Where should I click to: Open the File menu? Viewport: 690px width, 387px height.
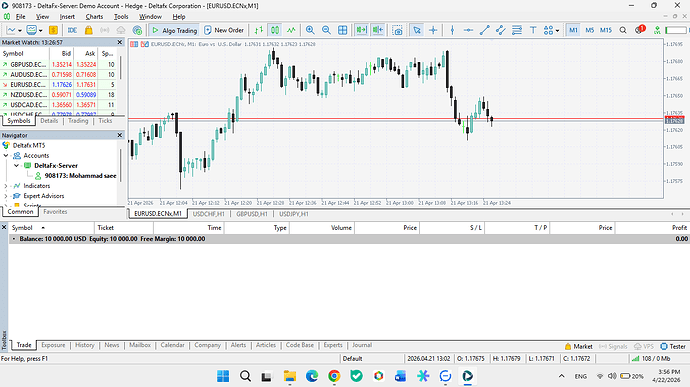tap(21, 17)
